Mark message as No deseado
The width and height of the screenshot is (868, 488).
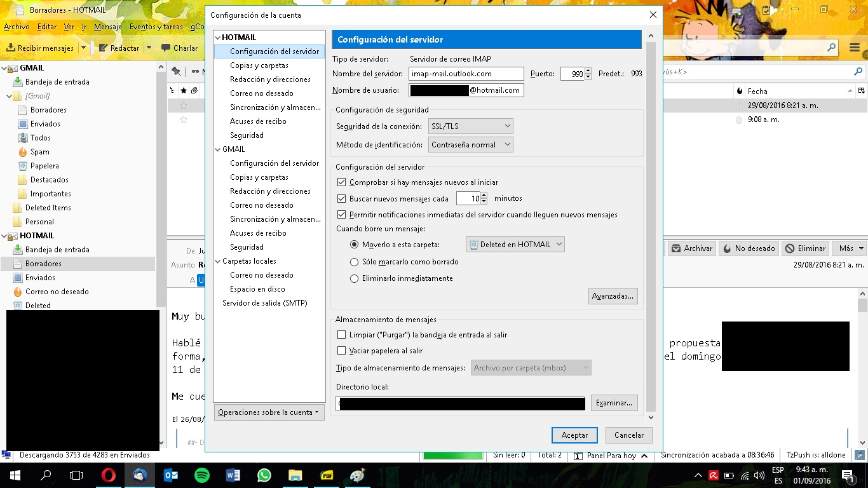[x=749, y=248]
